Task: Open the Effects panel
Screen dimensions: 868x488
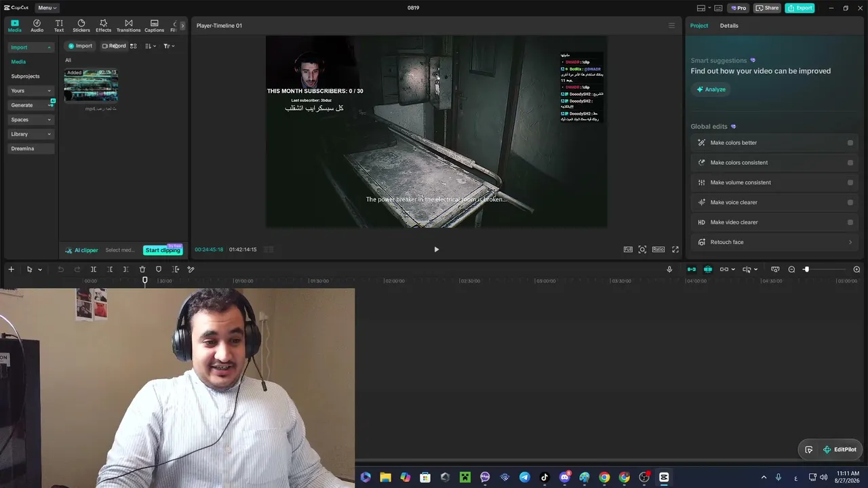Action: click(103, 26)
